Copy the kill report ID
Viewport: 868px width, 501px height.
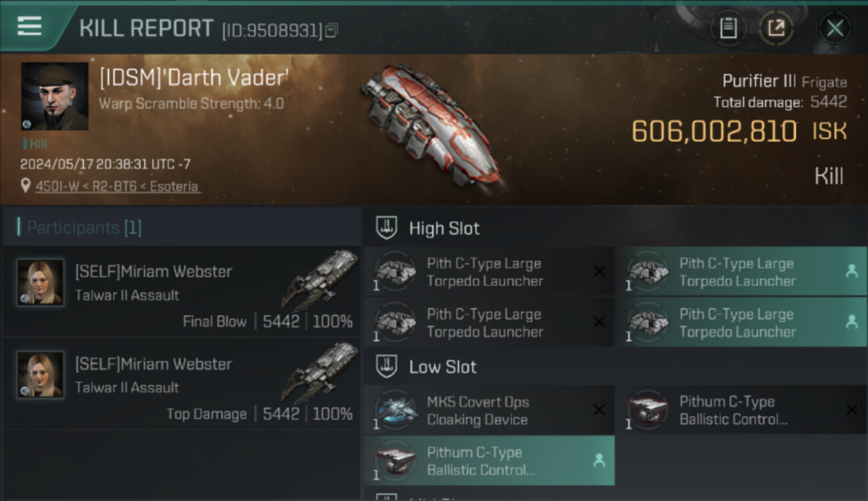[332, 30]
